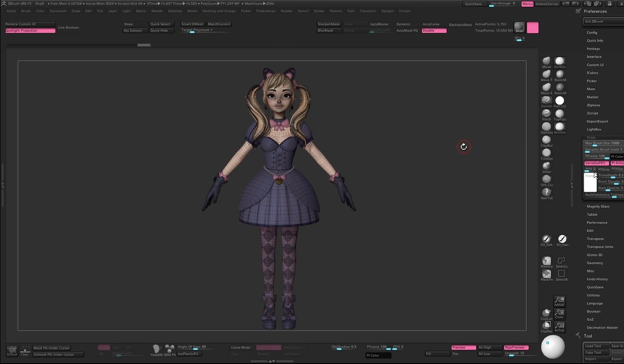The width and height of the screenshot is (624, 364).
Task: Toggle the Preview button at bottom
Action: coord(464,347)
